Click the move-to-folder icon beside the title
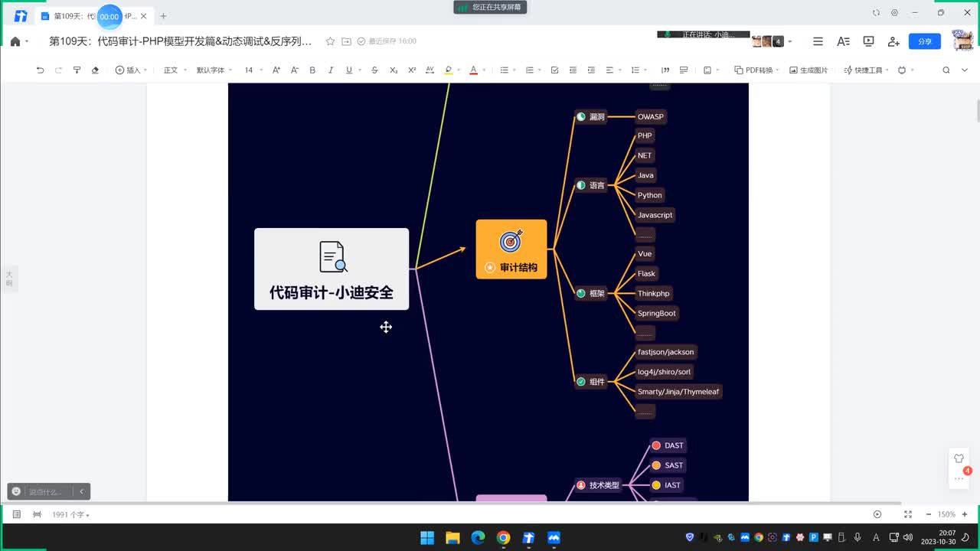 point(346,41)
